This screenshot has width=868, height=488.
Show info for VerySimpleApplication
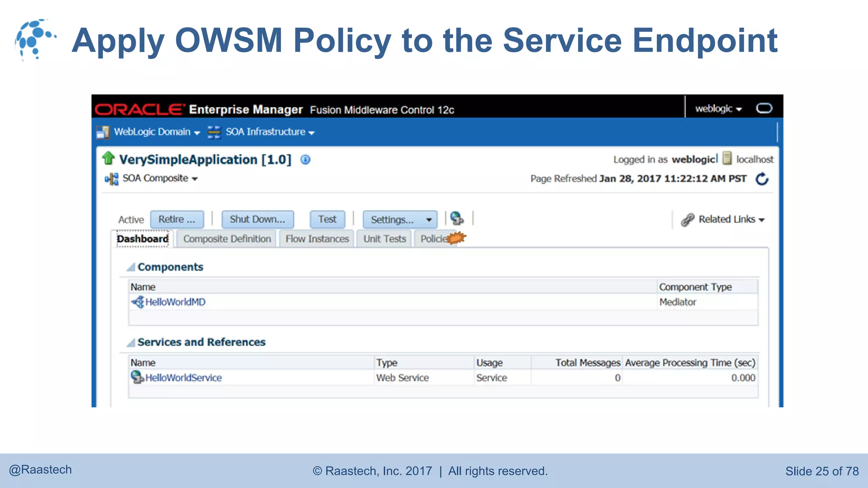pos(305,160)
